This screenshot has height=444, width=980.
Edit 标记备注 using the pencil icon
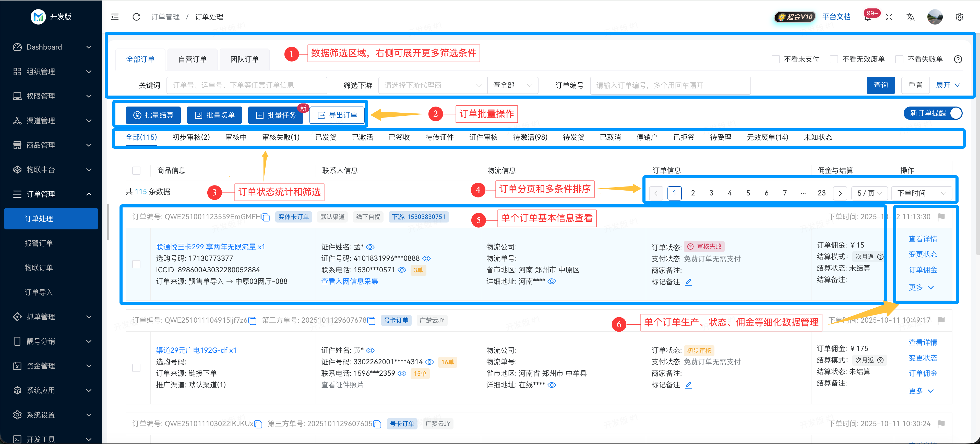[x=689, y=282]
